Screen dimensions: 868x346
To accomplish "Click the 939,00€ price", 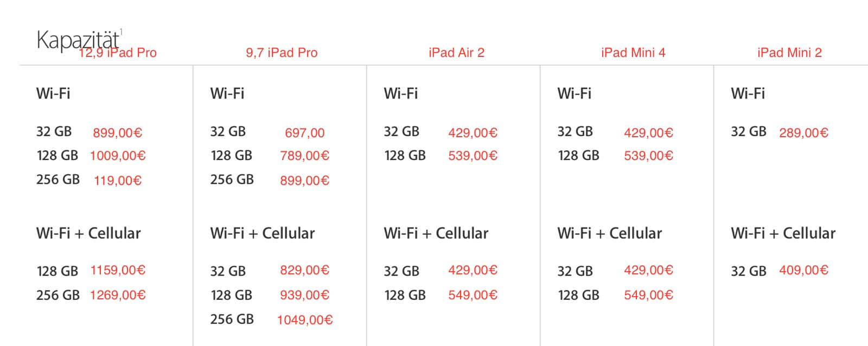I will [304, 295].
